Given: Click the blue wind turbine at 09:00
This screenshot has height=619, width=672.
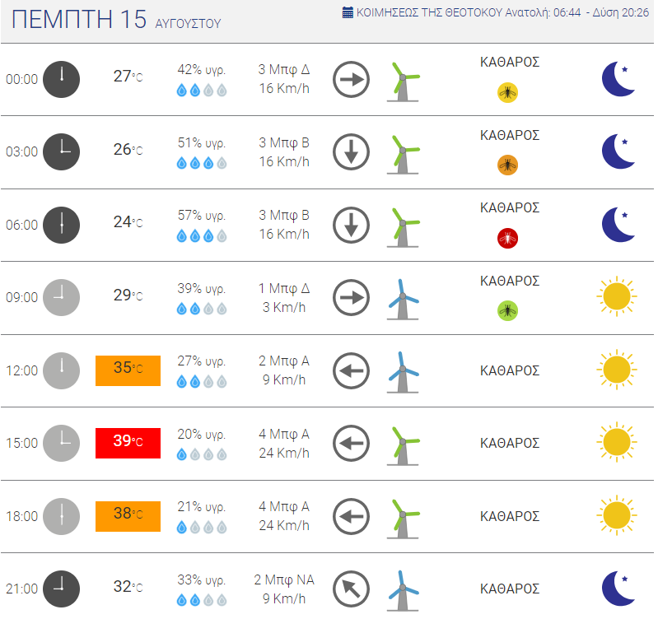Looking at the screenshot, I should pyautogui.click(x=403, y=300).
